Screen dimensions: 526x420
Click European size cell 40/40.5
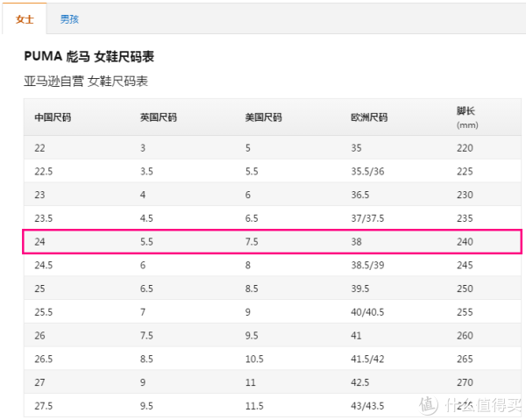click(x=367, y=312)
